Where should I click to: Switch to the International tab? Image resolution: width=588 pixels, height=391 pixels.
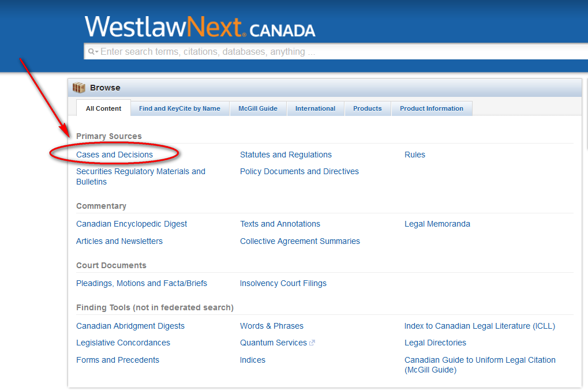[x=316, y=108]
